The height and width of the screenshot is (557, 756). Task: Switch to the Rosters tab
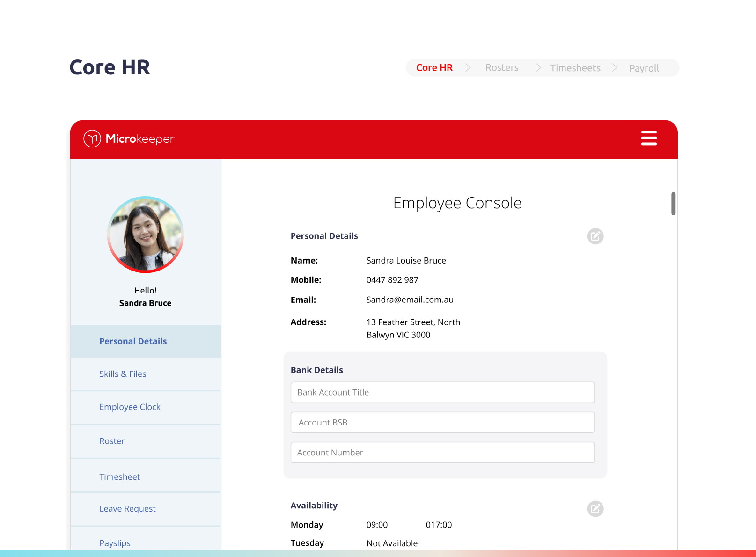[x=501, y=68]
